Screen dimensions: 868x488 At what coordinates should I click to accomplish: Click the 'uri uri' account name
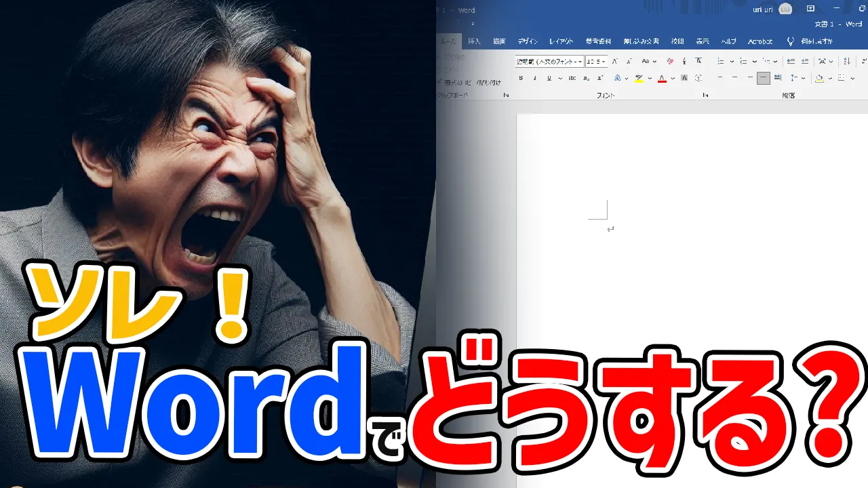click(763, 9)
